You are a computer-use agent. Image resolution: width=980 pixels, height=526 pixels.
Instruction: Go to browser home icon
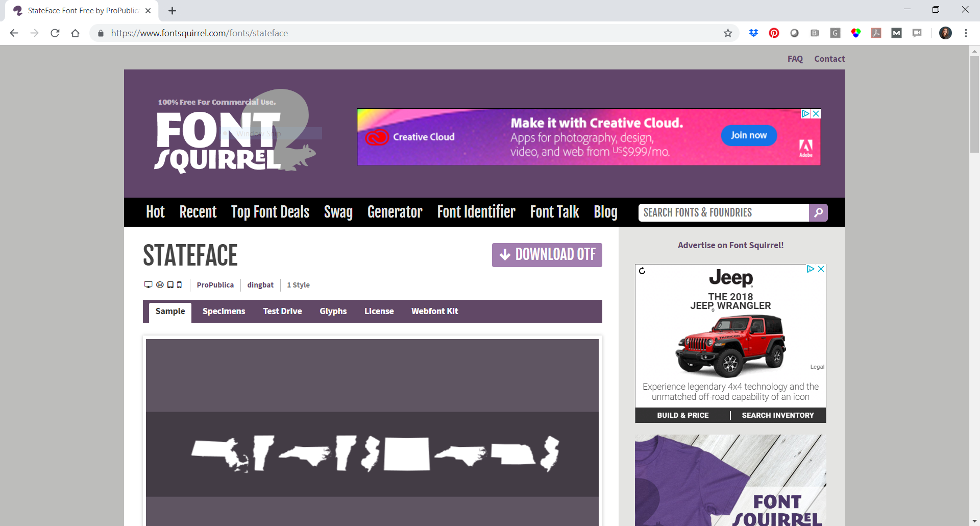click(x=76, y=33)
